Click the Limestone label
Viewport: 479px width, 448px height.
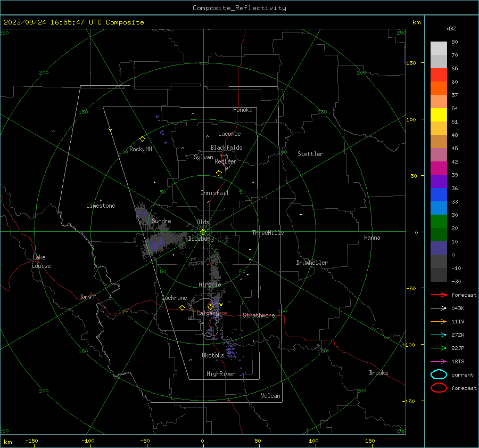pyautogui.click(x=101, y=206)
